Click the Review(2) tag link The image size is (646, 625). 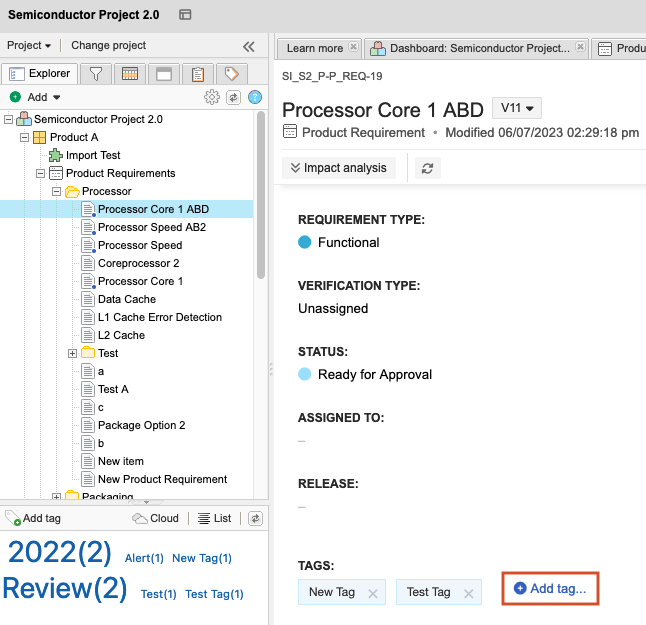(65, 588)
